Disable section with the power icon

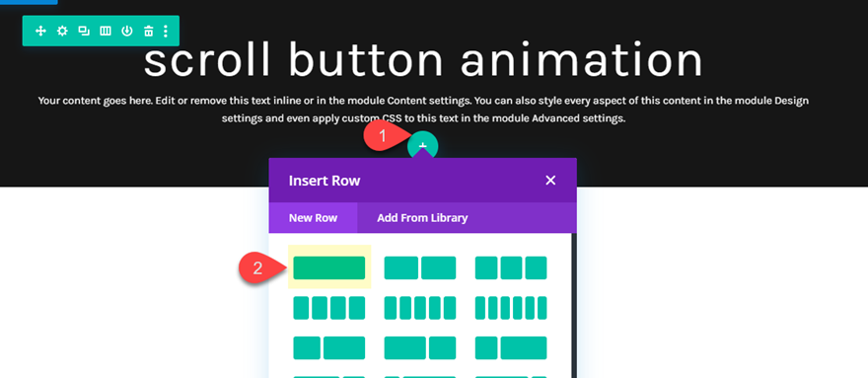127,31
